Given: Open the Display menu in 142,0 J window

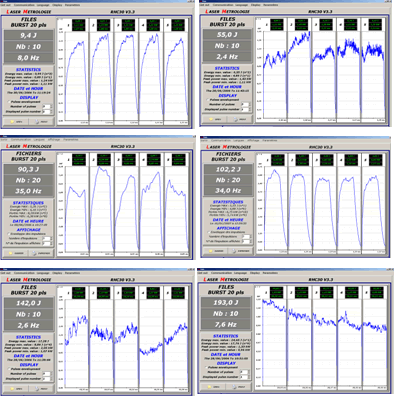Looking at the screenshot, I should pos(57,273).
